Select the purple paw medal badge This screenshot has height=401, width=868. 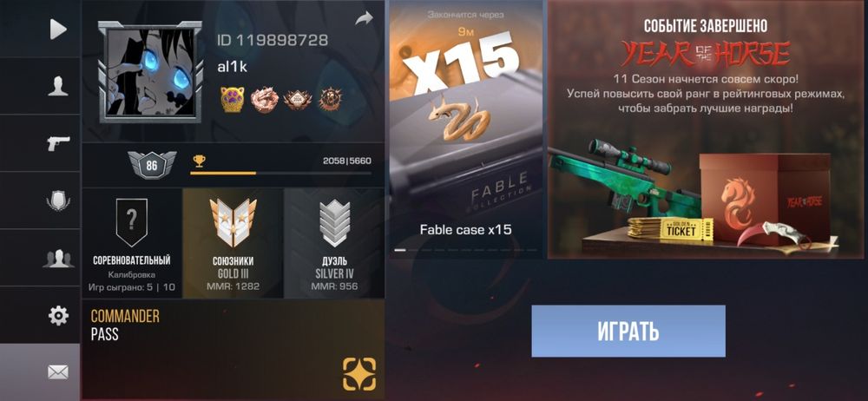coord(233,100)
